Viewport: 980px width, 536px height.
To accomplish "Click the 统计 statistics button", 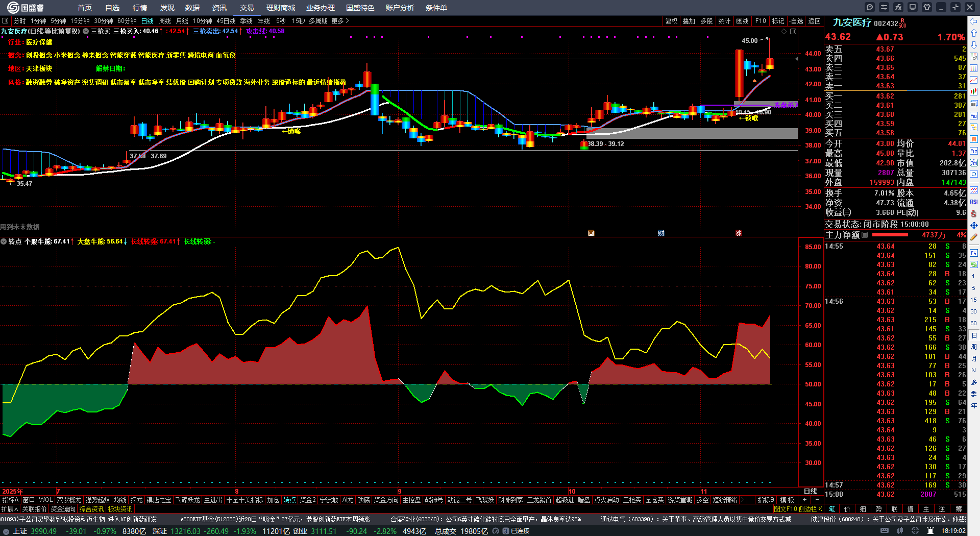I will (724, 21).
